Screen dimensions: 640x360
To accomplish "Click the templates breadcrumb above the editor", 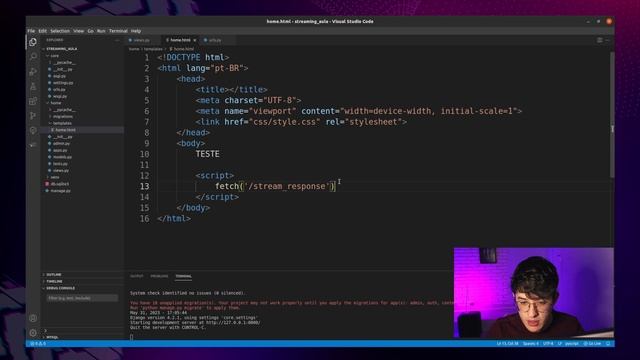I will (153, 49).
